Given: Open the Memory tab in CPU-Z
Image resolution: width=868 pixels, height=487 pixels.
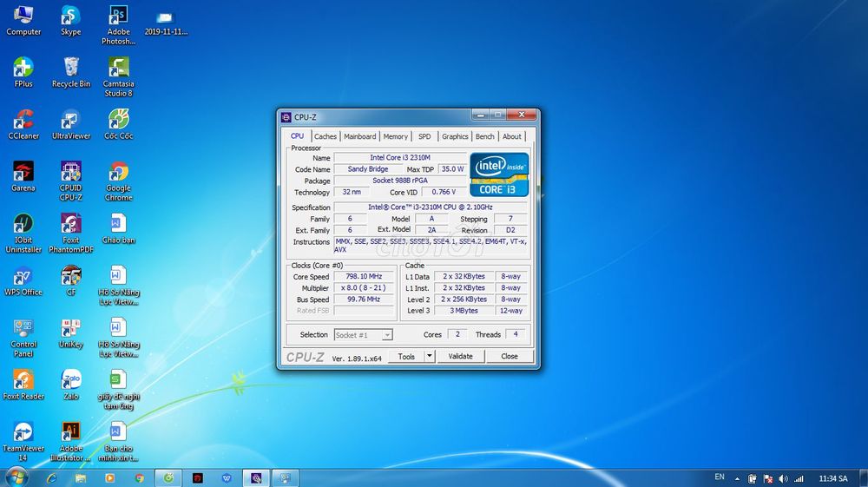Looking at the screenshot, I should coord(395,136).
